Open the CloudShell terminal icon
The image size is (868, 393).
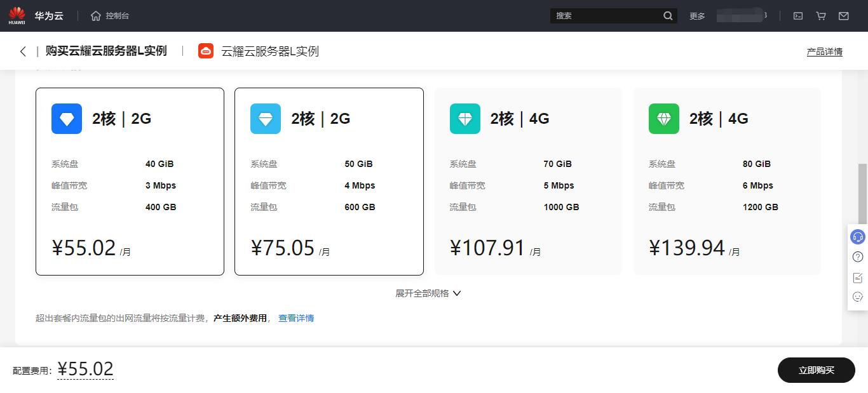798,16
